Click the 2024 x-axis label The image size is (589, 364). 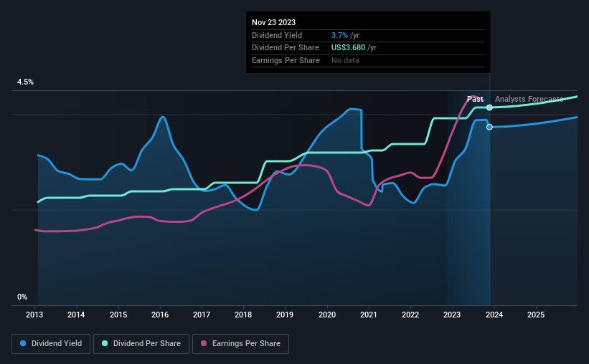[x=494, y=315]
